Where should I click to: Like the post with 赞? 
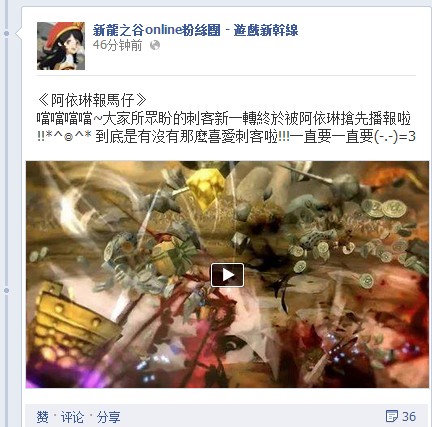coord(42,417)
